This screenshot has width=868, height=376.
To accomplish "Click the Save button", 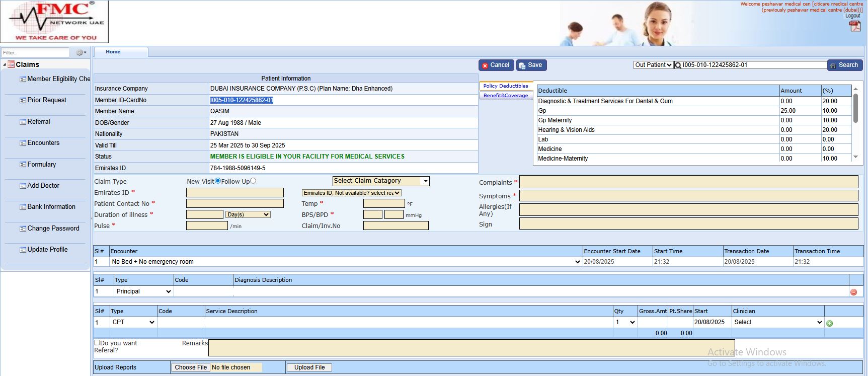I will coord(531,65).
